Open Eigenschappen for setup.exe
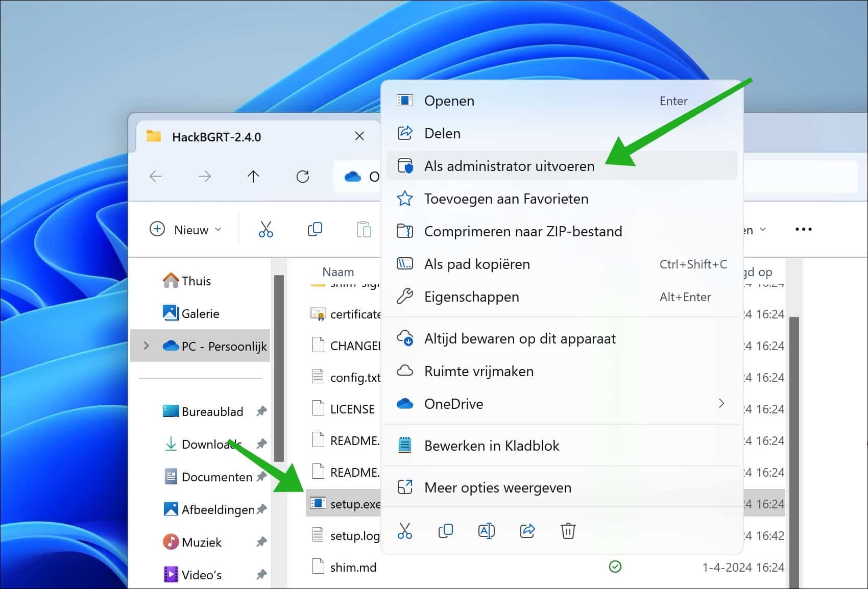The image size is (868, 589). coord(471,297)
